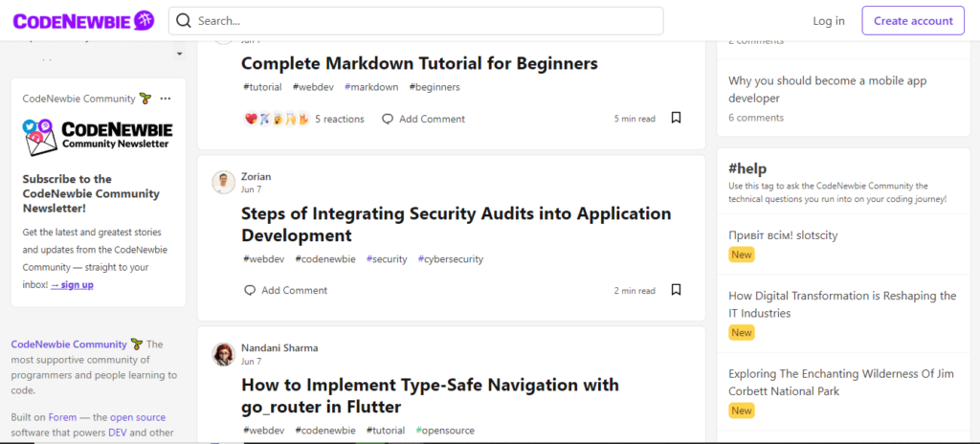This screenshot has height=444, width=980.
Task: Bookmark the Steps of Integrating Security Audits post
Action: point(676,290)
